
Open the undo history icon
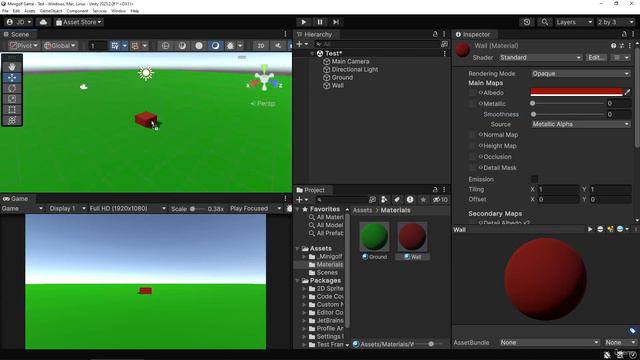(x=527, y=22)
